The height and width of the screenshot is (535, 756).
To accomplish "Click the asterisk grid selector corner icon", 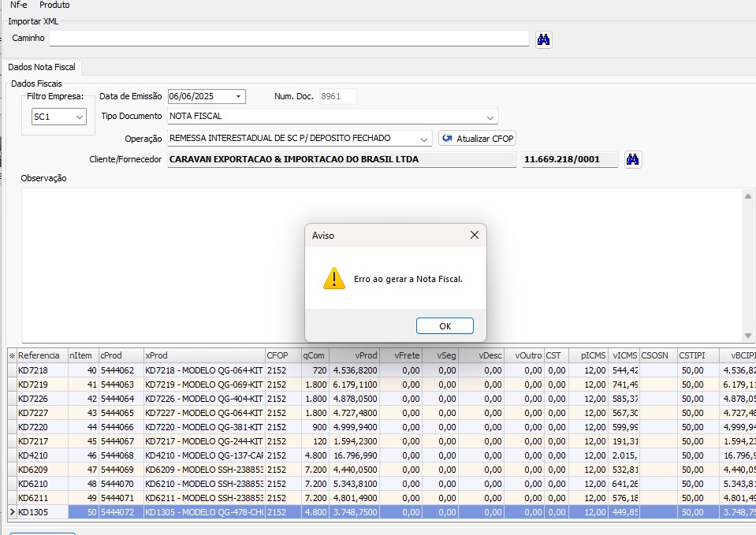I will [x=11, y=356].
